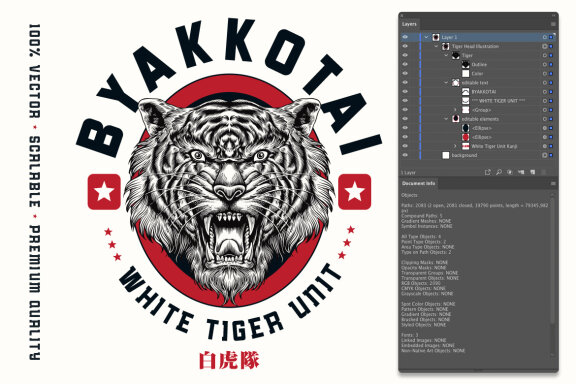Screen dimensions: 576x384
Task: Click the dark <Ellipse> thumbnail
Action: click(465, 128)
